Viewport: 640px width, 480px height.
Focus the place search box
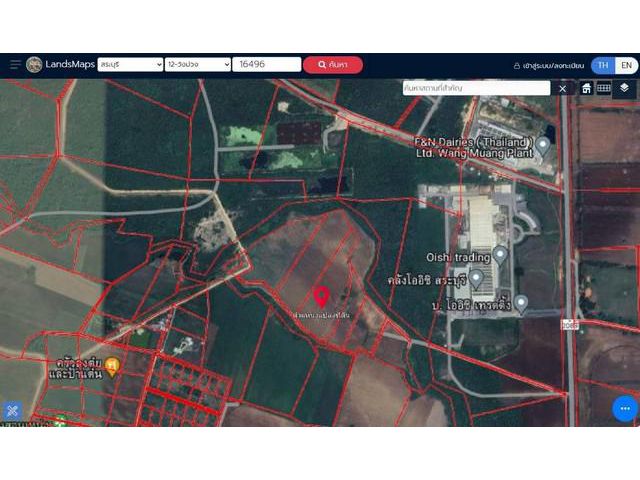point(476,88)
